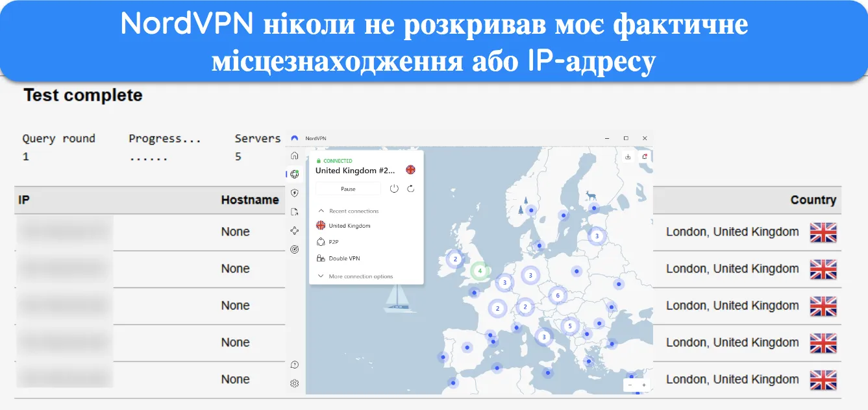Click the IP column header
This screenshot has height=410, width=868.
(x=24, y=200)
